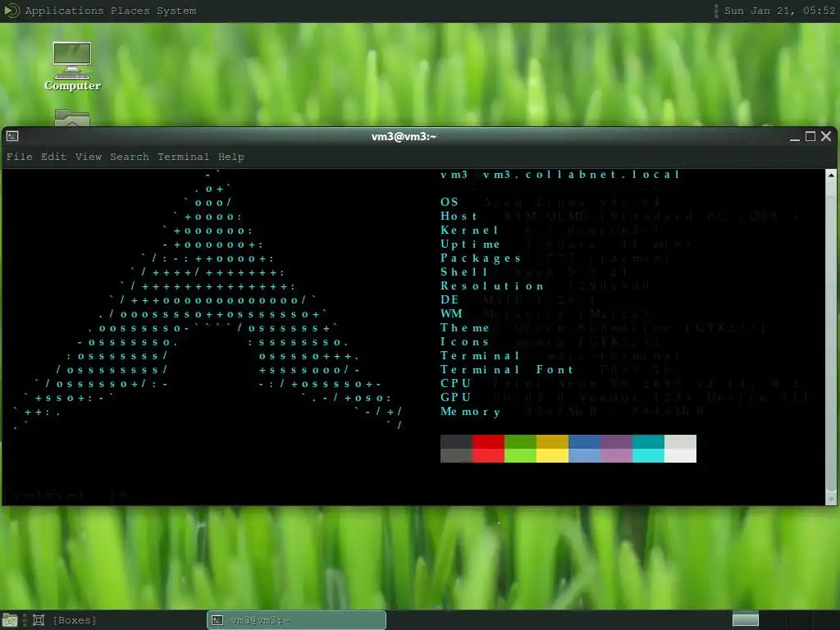Click the vm3@vm3:~ taskbar button
This screenshot has height=630, width=840.
296,620
